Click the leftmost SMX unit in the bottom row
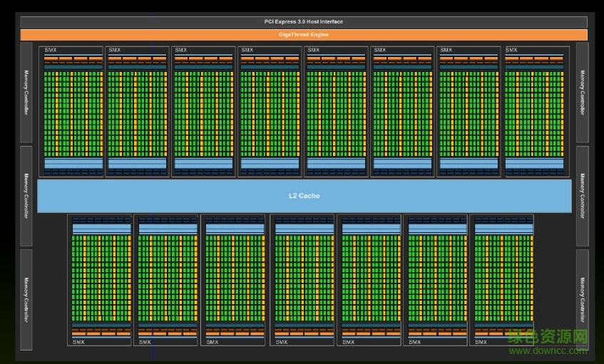604x364 pixels. [x=100, y=280]
